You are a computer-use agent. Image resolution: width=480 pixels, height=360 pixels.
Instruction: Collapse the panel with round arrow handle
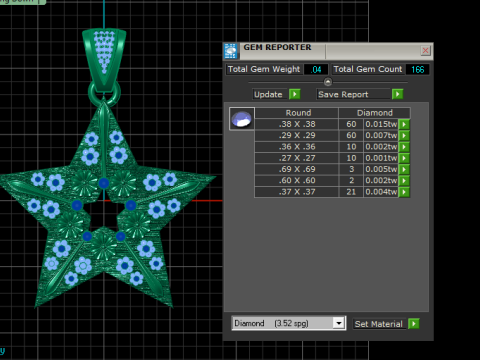tap(328, 82)
